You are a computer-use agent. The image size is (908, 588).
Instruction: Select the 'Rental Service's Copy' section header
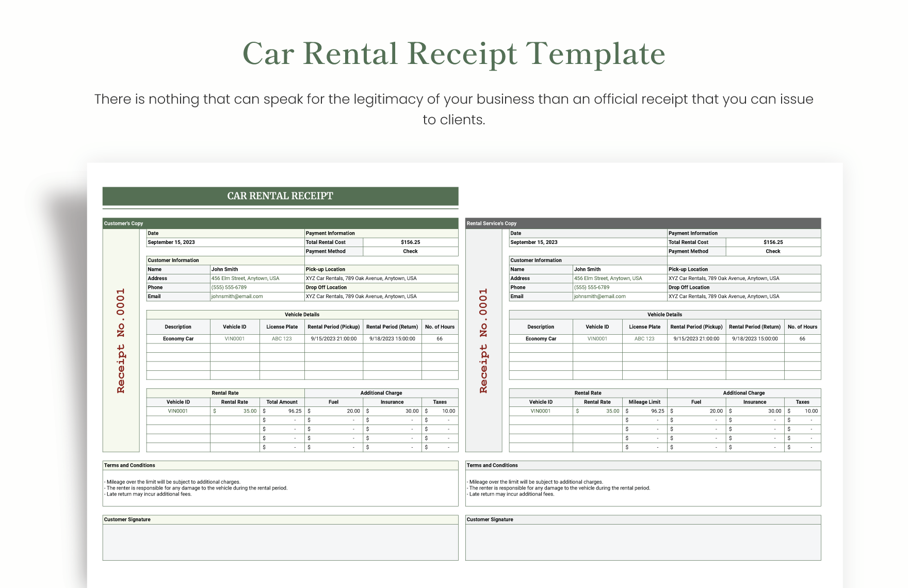point(643,223)
